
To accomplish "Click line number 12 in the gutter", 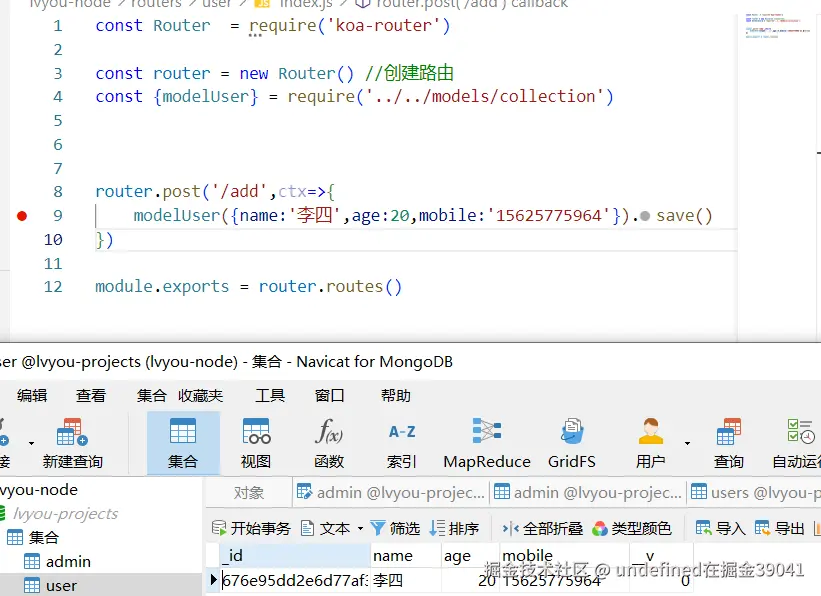I will (x=53, y=286).
